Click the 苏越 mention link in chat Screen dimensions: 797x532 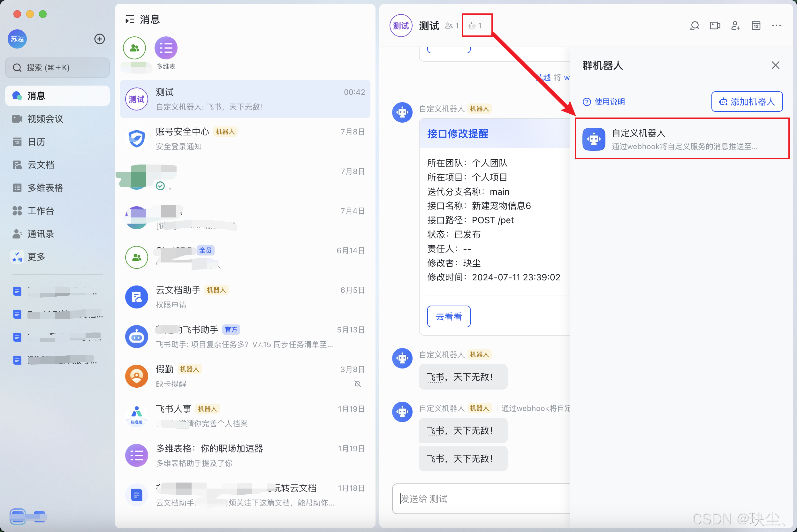pos(543,78)
